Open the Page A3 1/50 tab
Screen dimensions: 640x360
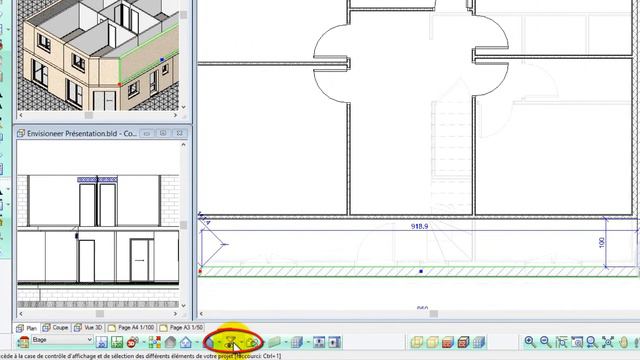pyautogui.click(x=181, y=327)
